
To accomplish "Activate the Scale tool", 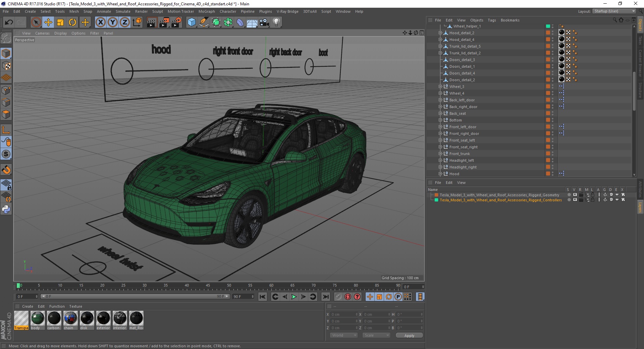I will tap(60, 22).
